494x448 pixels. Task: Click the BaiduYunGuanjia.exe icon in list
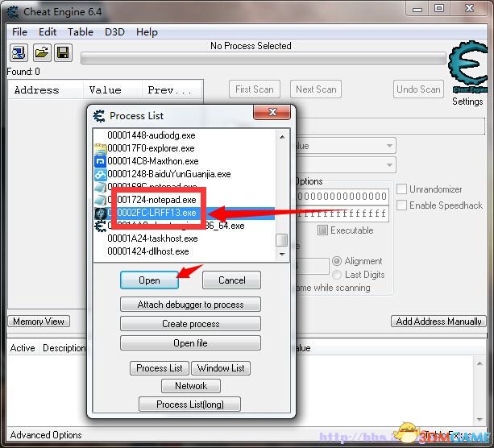pos(101,174)
